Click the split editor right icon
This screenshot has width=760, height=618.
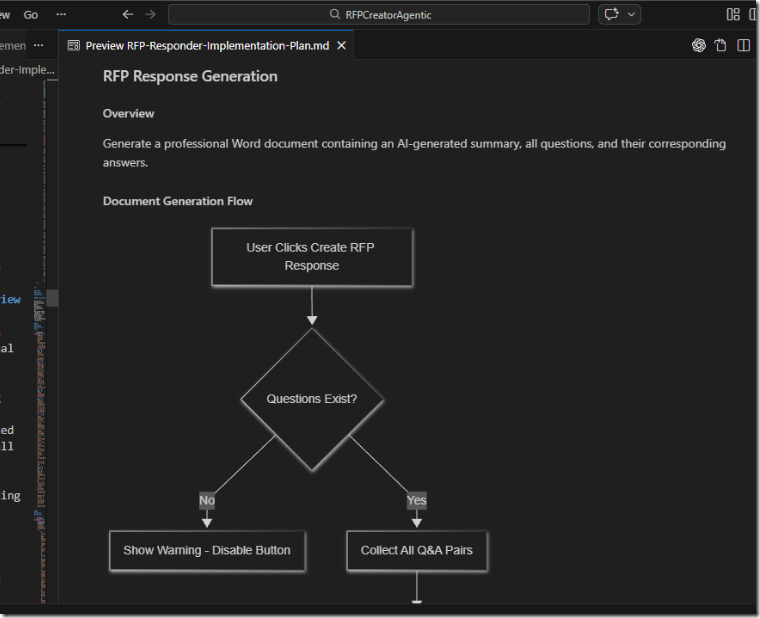743,45
